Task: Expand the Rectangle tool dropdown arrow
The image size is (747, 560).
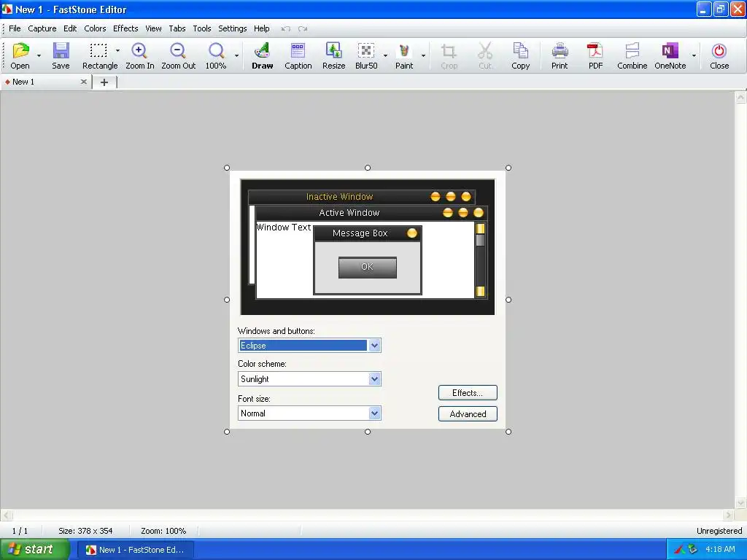Action: click(x=117, y=50)
